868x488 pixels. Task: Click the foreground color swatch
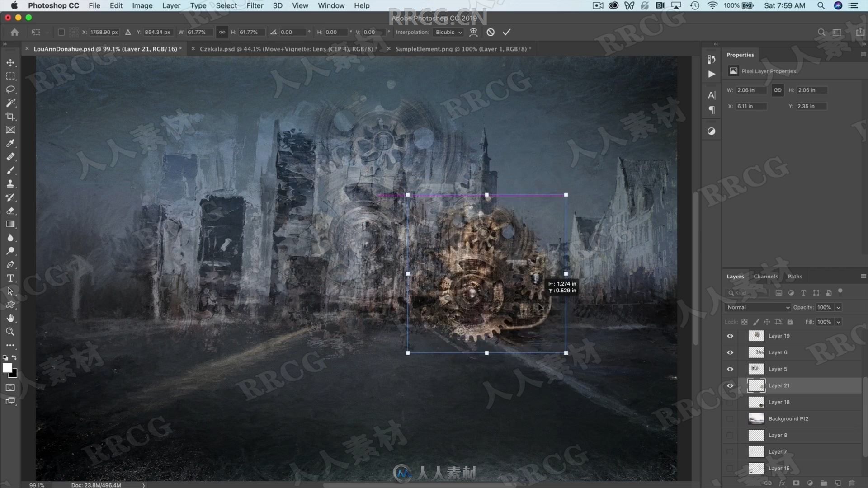click(7, 368)
